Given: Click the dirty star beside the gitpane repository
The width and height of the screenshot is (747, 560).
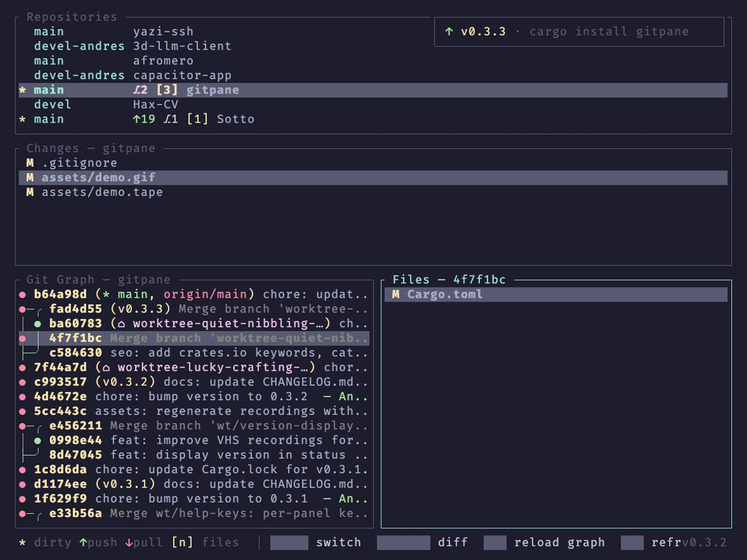Looking at the screenshot, I should (23, 91).
